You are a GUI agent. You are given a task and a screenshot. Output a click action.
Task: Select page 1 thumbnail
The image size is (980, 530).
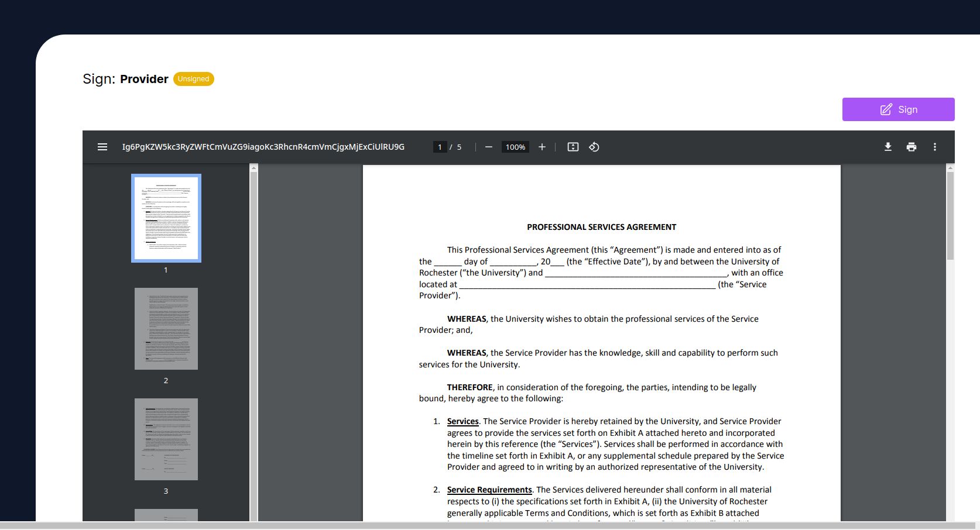pyautogui.click(x=166, y=218)
